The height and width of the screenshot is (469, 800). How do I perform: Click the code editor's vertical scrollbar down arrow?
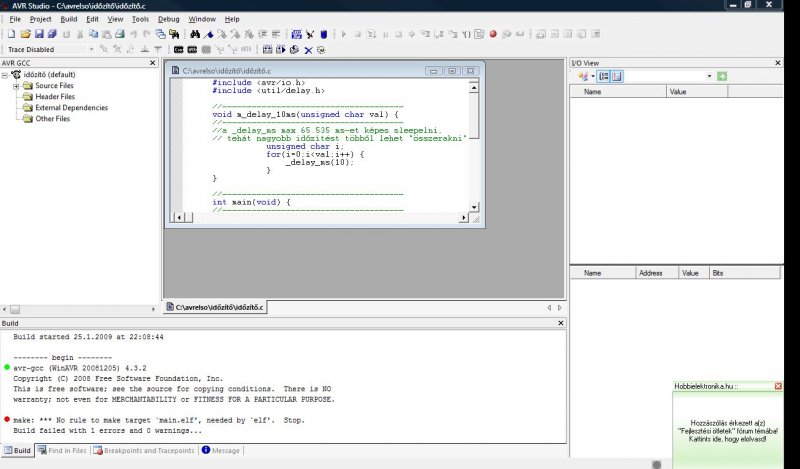[473, 205]
